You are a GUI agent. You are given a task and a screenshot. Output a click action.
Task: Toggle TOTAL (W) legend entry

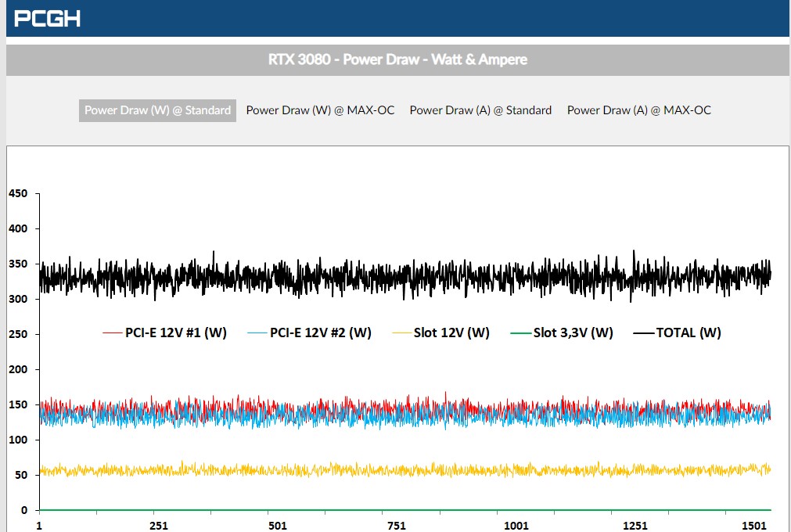[x=677, y=332]
